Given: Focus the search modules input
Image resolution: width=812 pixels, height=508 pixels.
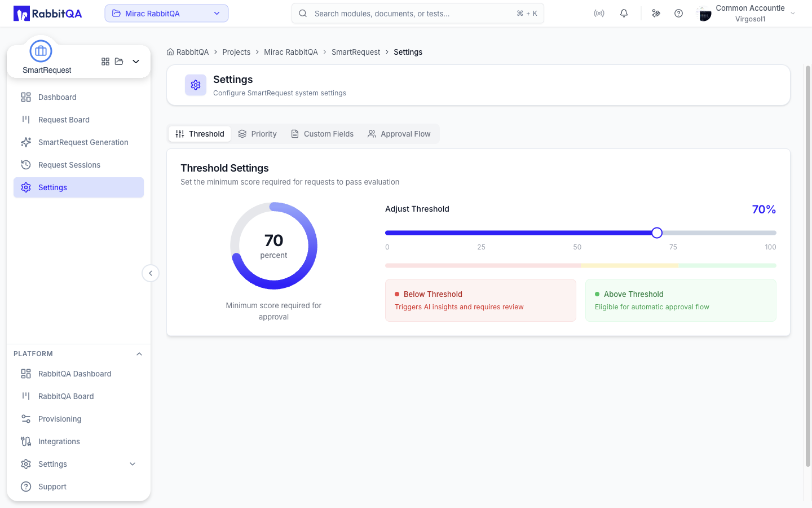Looking at the screenshot, I should [418, 14].
